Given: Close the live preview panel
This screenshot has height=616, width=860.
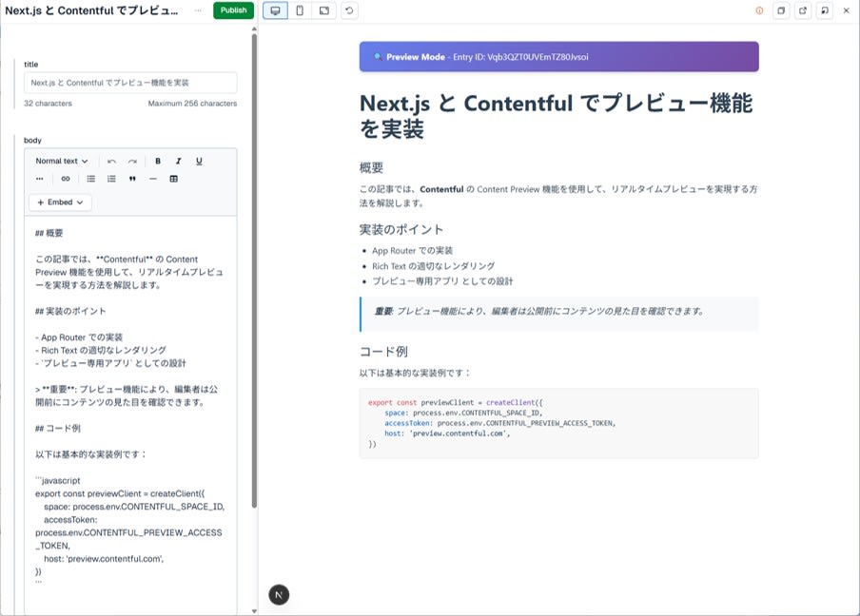Looking at the screenshot, I should pyautogui.click(x=847, y=10).
